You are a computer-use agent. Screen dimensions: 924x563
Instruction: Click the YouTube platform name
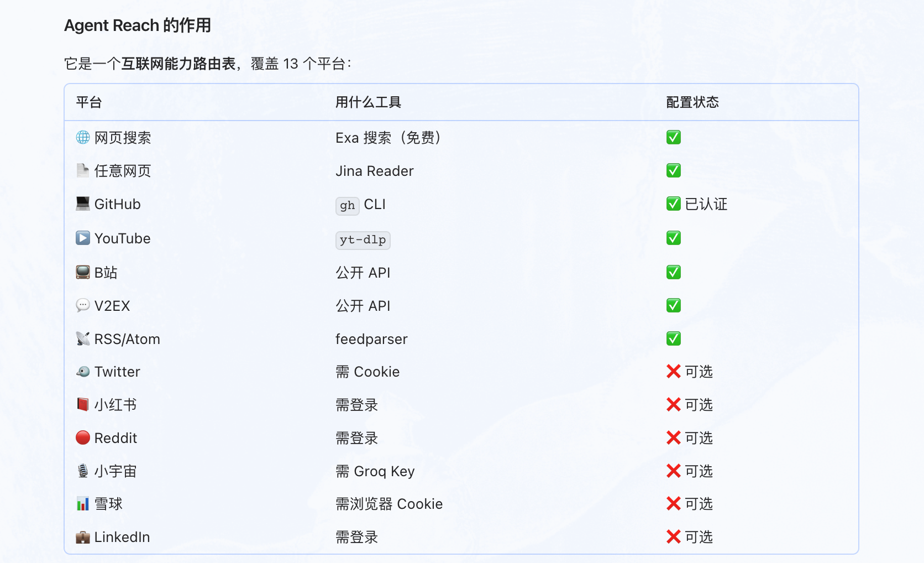click(123, 238)
